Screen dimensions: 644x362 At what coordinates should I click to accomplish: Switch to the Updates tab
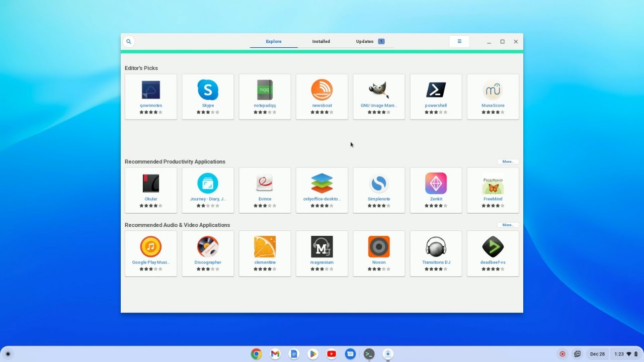pos(370,41)
